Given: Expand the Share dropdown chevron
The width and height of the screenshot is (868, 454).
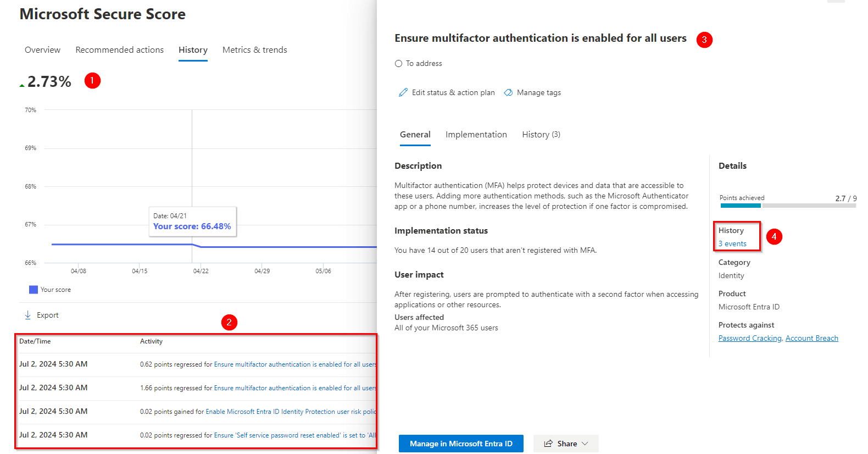Looking at the screenshot, I should pyautogui.click(x=585, y=444).
